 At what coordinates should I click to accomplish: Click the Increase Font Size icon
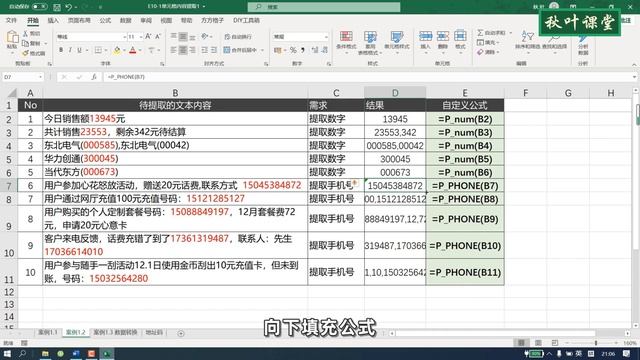[x=149, y=37]
